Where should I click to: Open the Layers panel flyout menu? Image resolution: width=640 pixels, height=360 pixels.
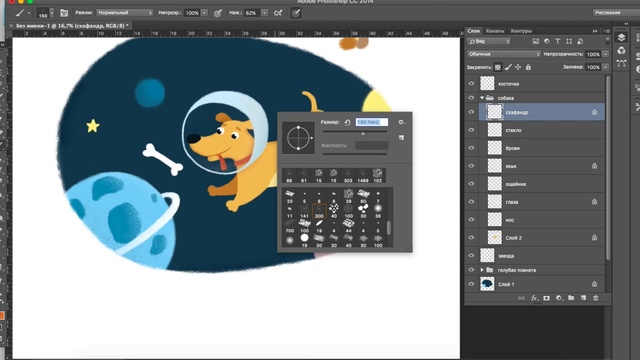tap(607, 31)
